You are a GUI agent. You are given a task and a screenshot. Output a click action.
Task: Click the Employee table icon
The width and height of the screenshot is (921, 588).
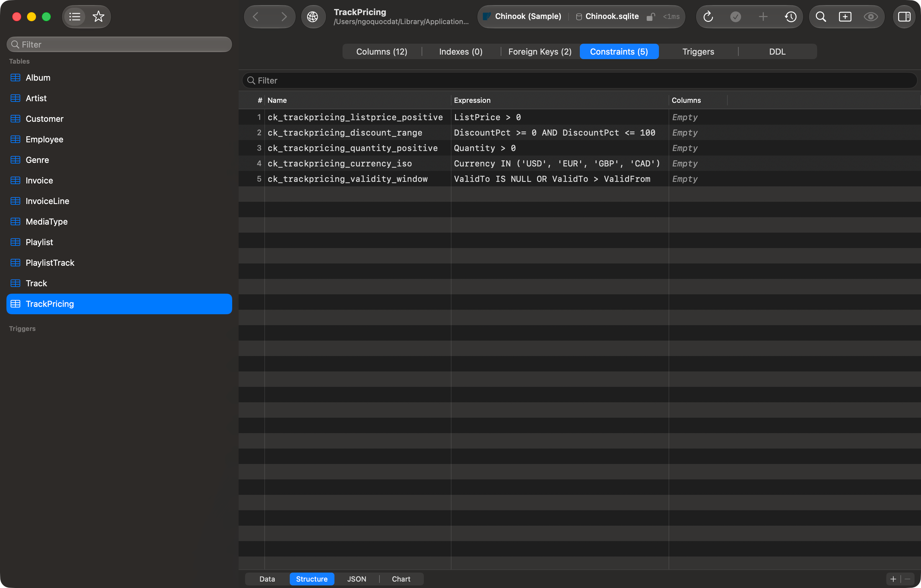[15, 139]
